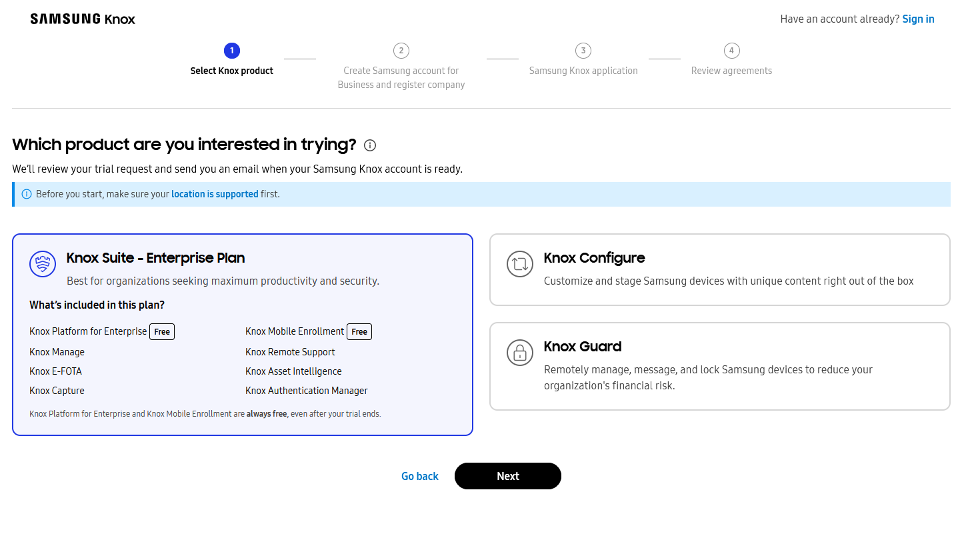Click the Next button

point(508,476)
